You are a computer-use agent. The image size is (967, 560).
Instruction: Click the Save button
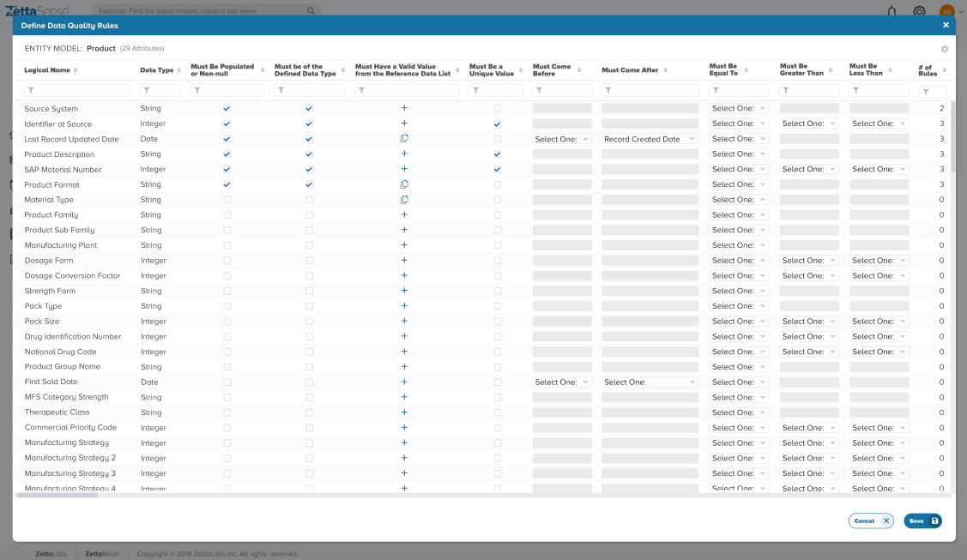[922, 521]
